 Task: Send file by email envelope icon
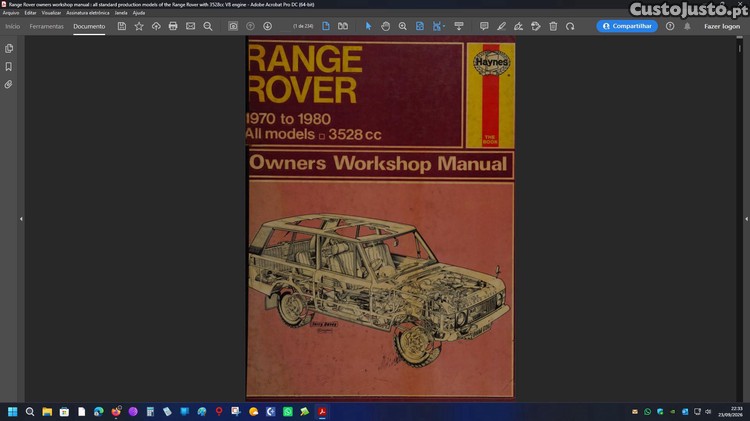190,26
